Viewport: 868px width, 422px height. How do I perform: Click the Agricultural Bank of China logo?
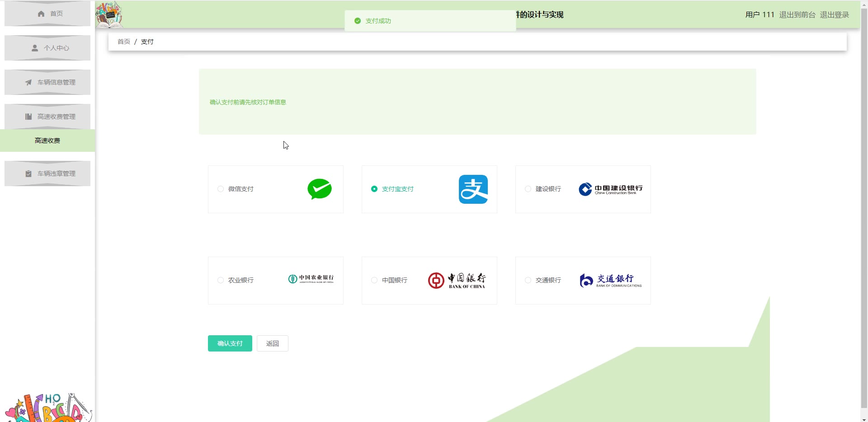(x=311, y=279)
